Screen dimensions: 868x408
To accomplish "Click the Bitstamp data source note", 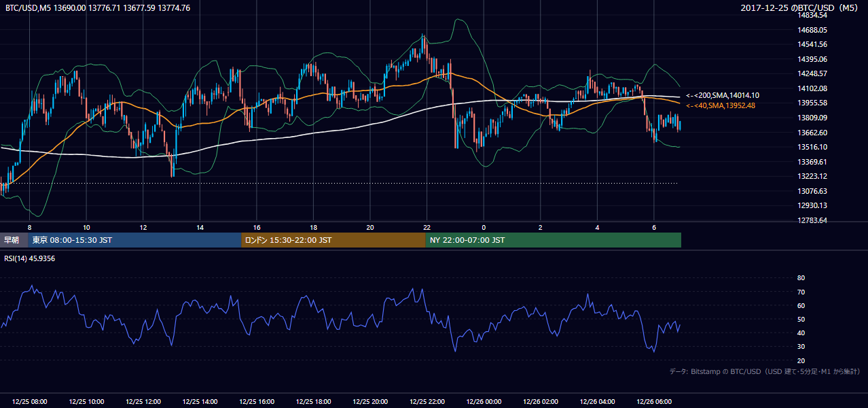I will 765,371.
